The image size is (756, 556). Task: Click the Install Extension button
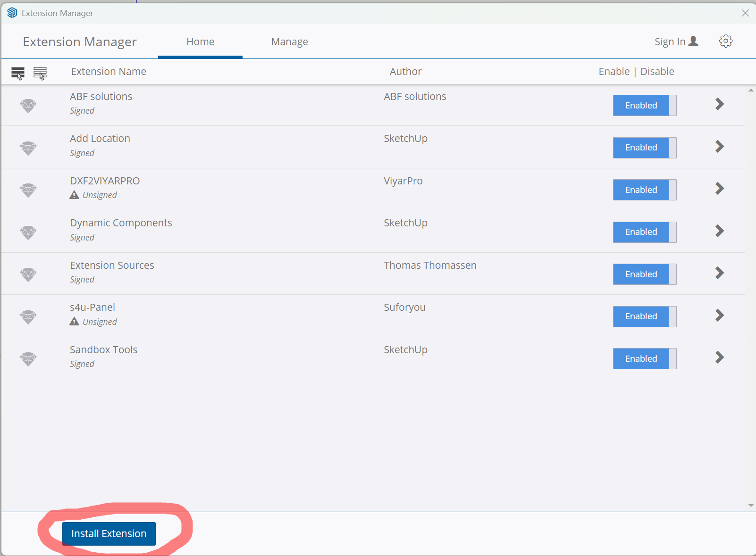[109, 534]
